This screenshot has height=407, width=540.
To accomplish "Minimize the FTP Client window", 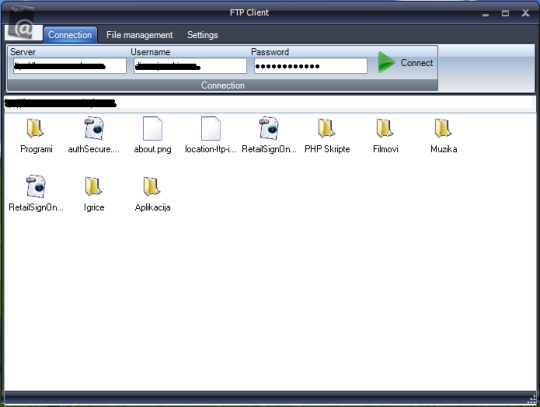I will 486,14.
